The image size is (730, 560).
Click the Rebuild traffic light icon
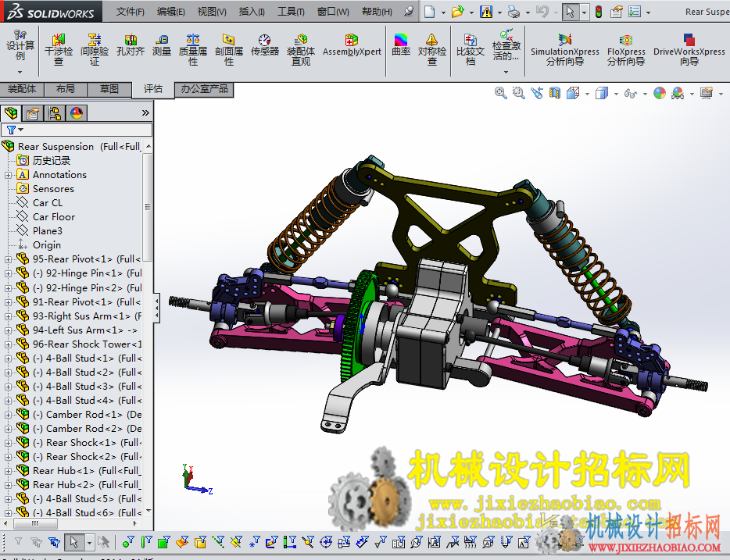[x=598, y=12]
